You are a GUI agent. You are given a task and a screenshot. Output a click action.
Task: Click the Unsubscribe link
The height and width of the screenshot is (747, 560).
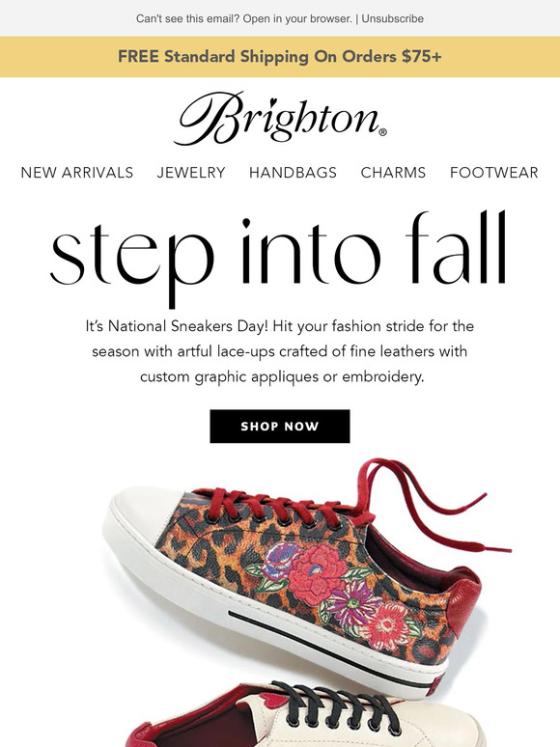point(392,18)
